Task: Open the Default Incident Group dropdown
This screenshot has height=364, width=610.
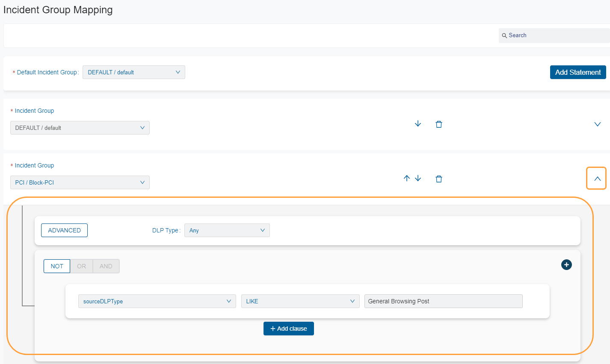Action: (x=133, y=72)
